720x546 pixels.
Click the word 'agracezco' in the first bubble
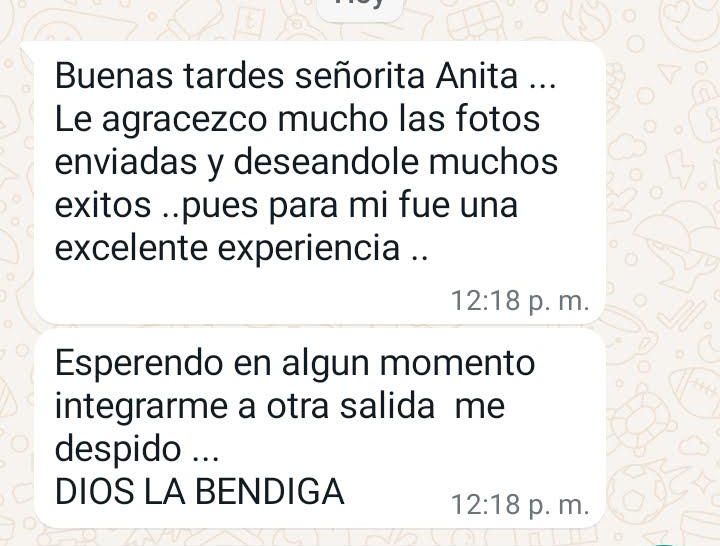(x=184, y=120)
